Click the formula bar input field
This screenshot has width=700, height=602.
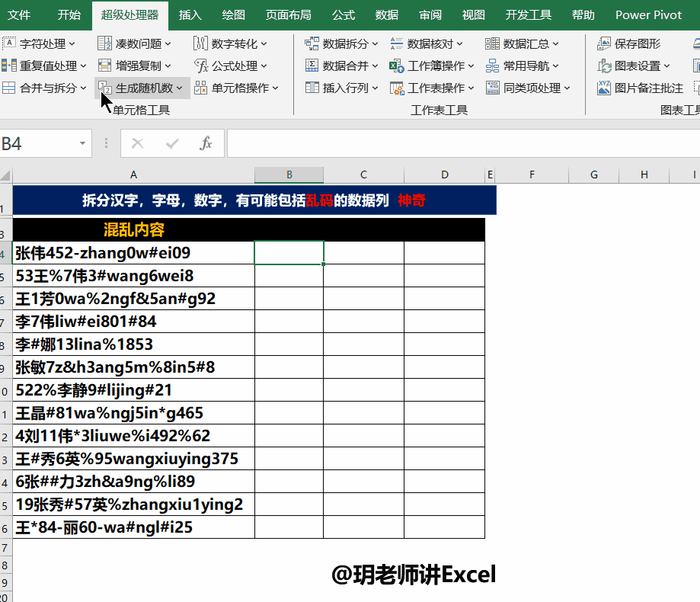pos(463,143)
